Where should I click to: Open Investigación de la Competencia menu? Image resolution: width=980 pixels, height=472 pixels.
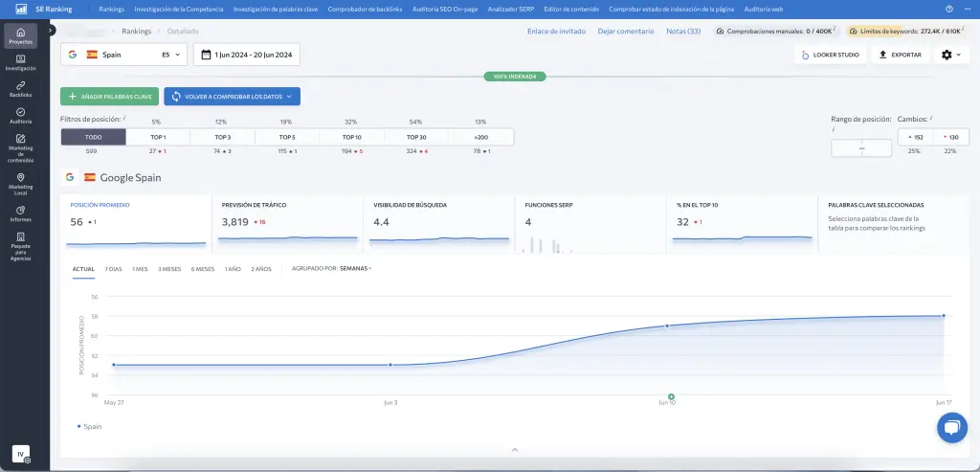(179, 10)
